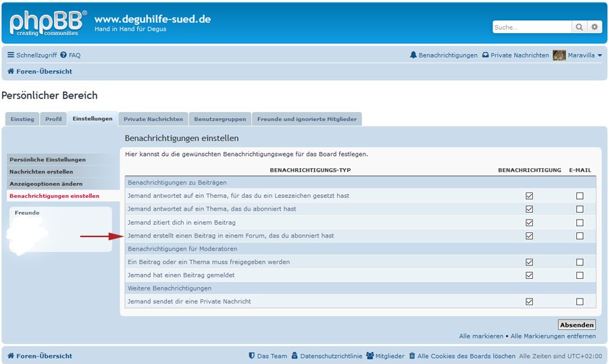Click the Freunde panel heading

(27, 213)
